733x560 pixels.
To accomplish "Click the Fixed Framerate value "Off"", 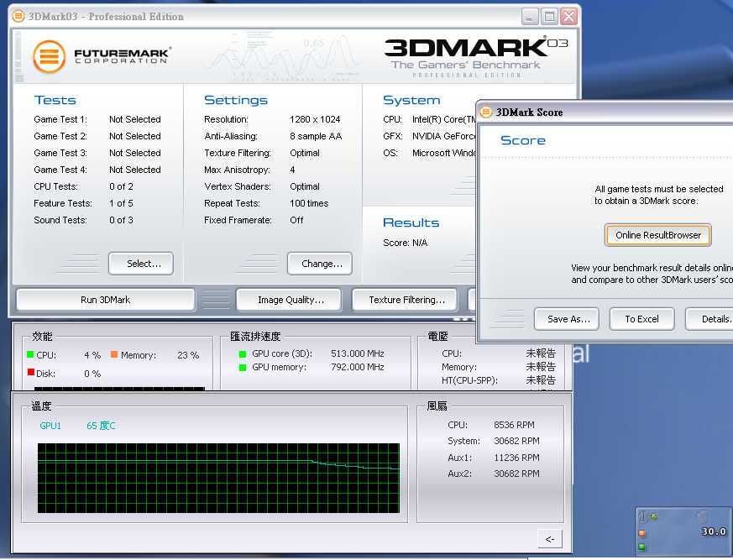I will click(296, 220).
